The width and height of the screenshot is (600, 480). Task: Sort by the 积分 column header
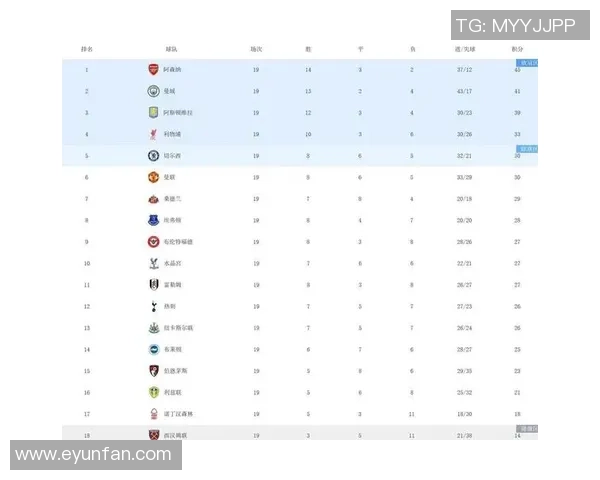tap(517, 48)
